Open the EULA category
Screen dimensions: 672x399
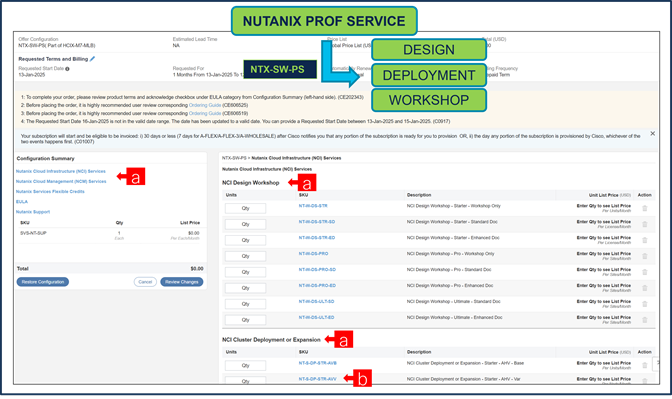click(22, 202)
